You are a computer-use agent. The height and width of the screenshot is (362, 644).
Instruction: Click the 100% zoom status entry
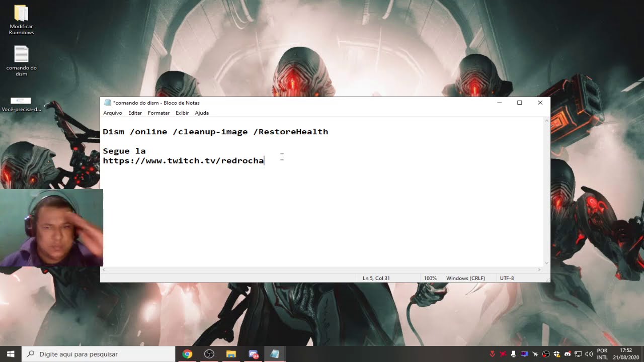(430, 278)
